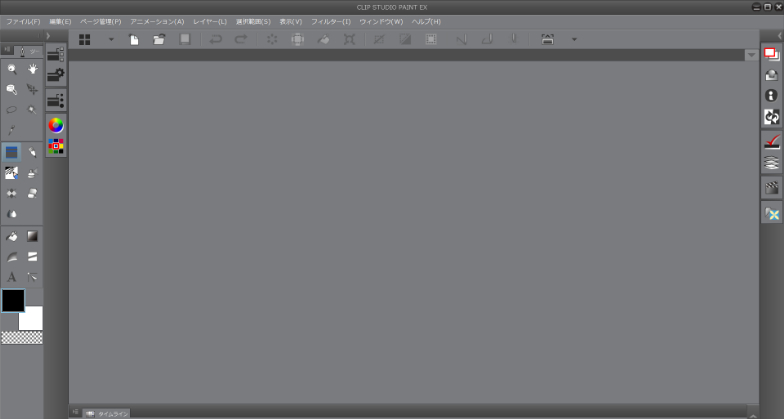This screenshot has height=419, width=784.
Task: Select the Fill bucket tool
Action: tap(12, 236)
